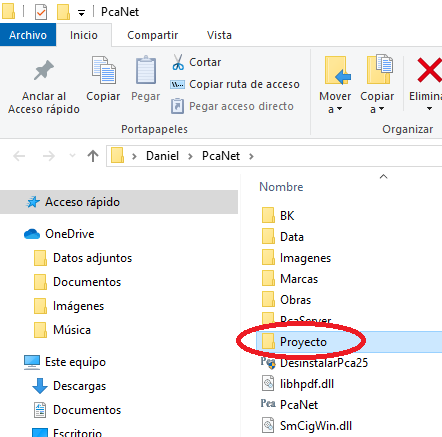This screenshot has width=442, height=437.
Task: Open the Copiar a dropdown
Action: tap(377, 103)
